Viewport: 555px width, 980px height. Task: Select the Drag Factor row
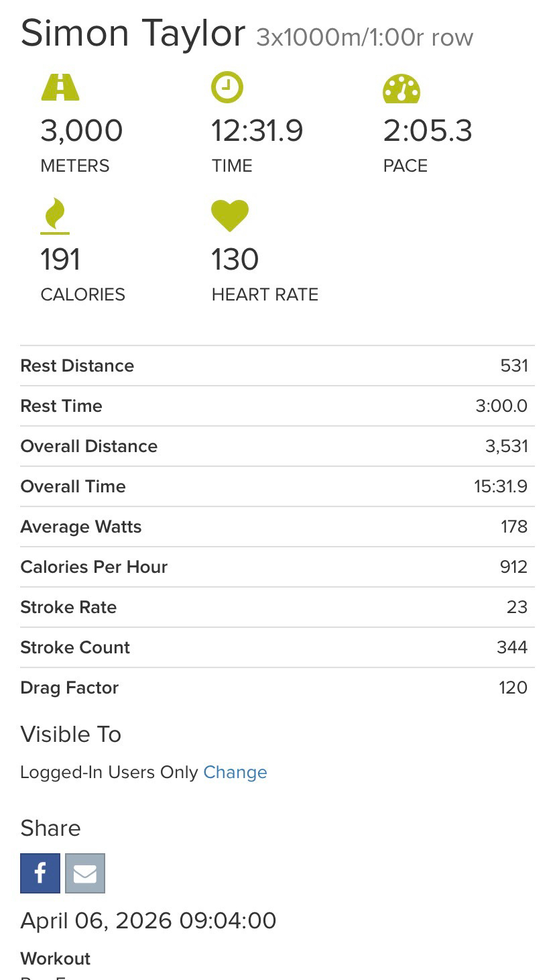[277, 688]
